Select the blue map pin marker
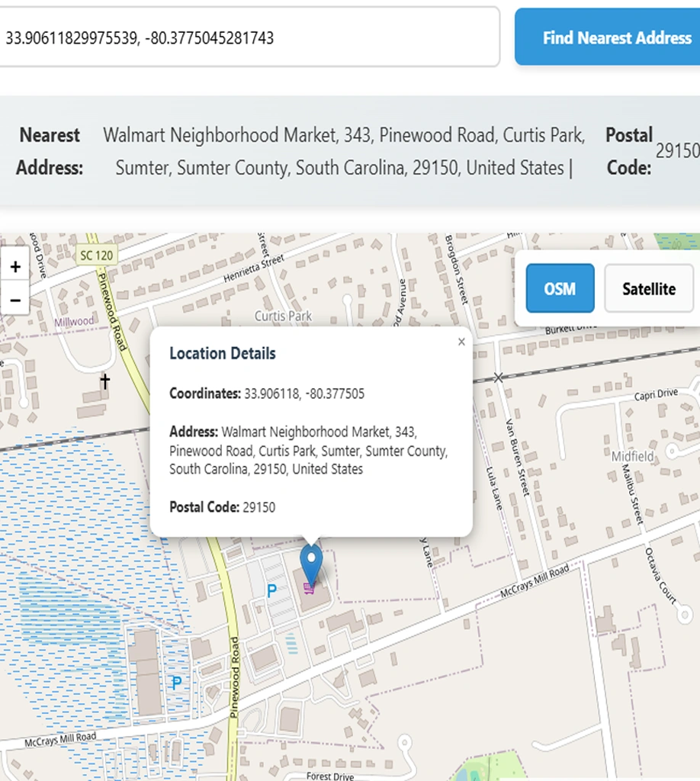The image size is (700, 781). [x=311, y=565]
